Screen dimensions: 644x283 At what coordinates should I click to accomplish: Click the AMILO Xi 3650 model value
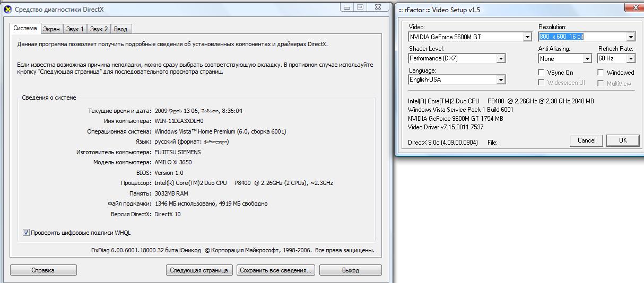[x=173, y=163]
